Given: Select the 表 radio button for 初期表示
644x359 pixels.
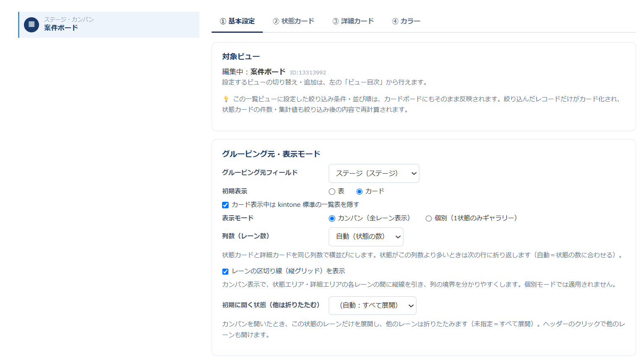Looking at the screenshot, I should (x=332, y=191).
